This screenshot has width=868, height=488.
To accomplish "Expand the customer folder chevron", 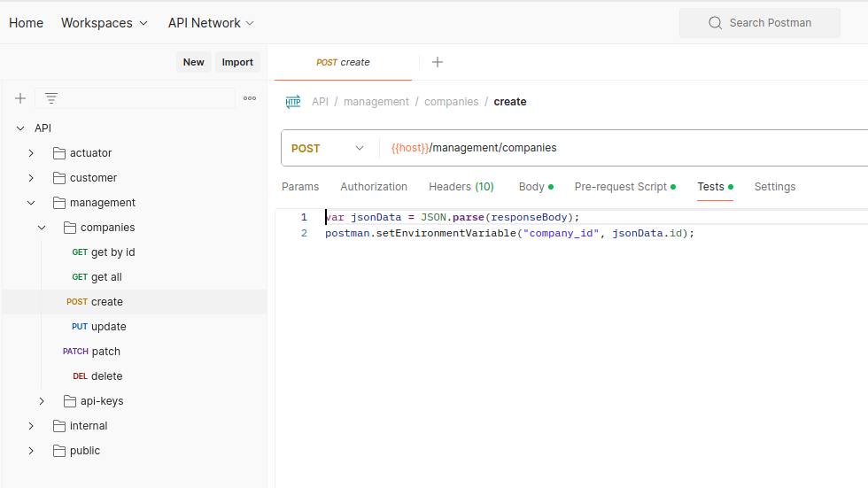I will click(31, 178).
